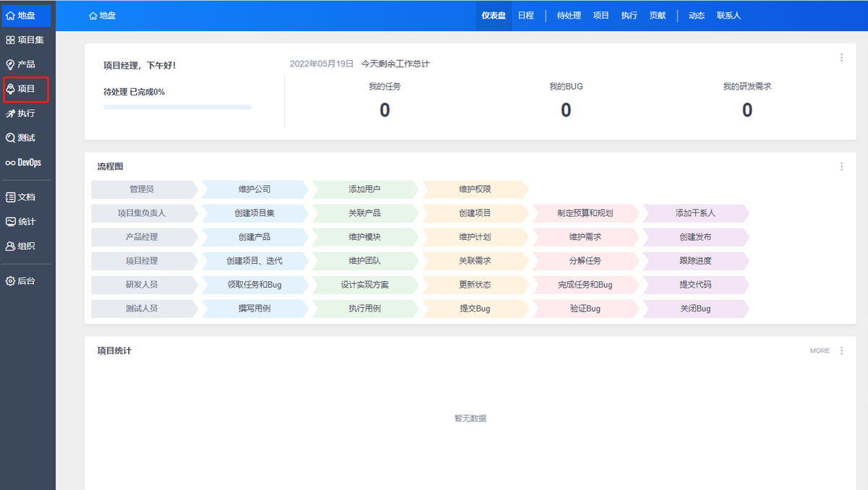Image resolution: width=868 pixels, height=490 pixels.
Task: Click the 创建产品 flow step
Action: (x=255, y=237)
